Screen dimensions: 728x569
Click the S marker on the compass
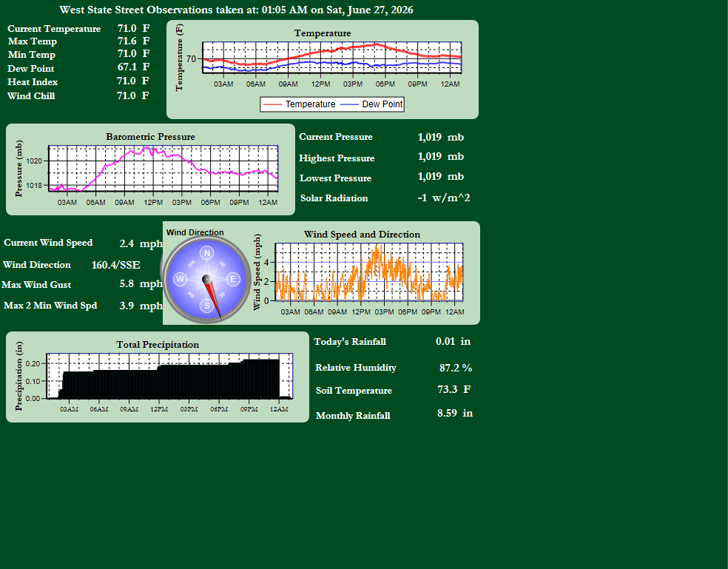[207, 306]
